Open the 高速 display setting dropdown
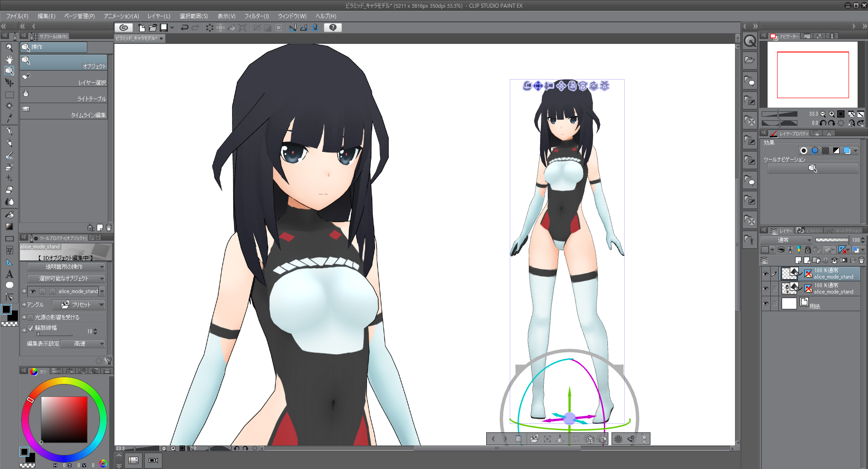868x469 pixels. point(83,344)
